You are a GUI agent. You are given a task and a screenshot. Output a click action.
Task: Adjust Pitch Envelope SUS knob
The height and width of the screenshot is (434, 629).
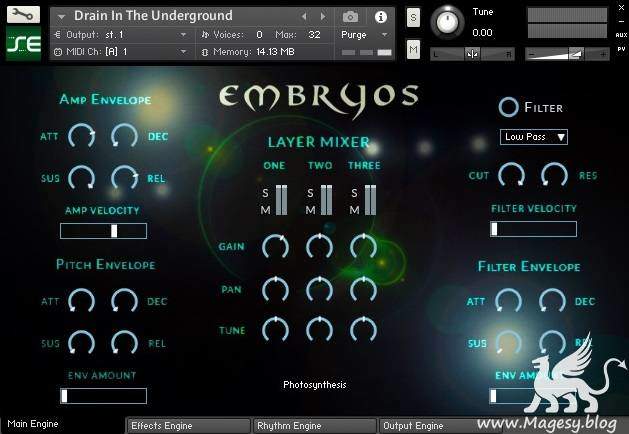81,343
